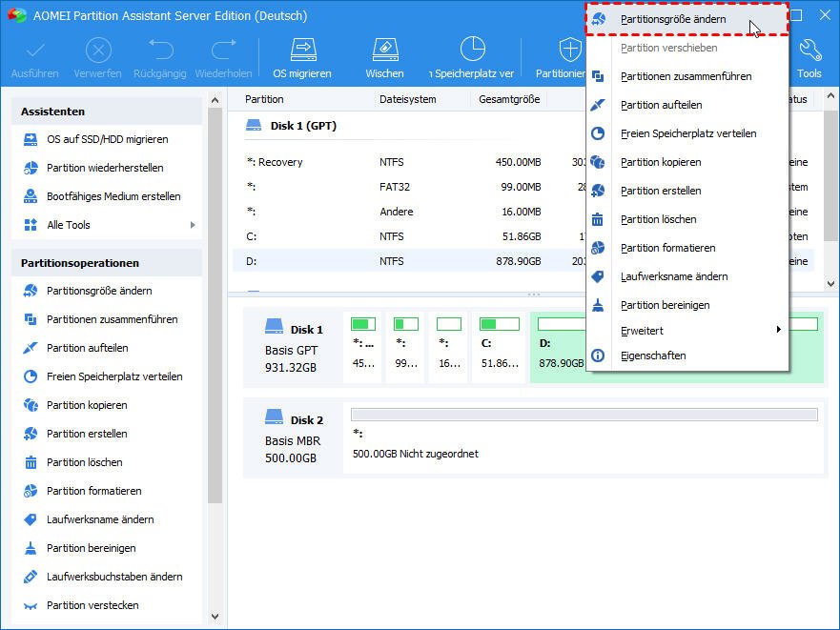The image size is (840, 630).
Task: Click the Partitionen zusammenführen icon in the sidebar
Action: tap(31, 319)
